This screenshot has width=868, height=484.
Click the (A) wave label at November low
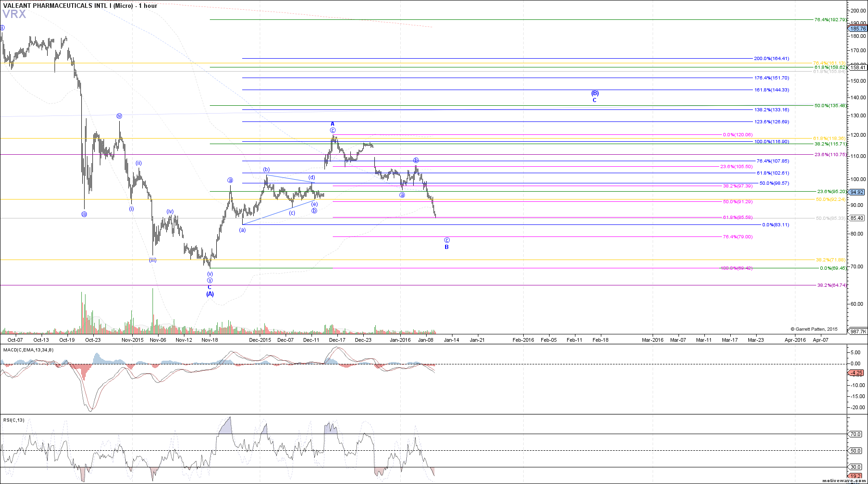210,294
